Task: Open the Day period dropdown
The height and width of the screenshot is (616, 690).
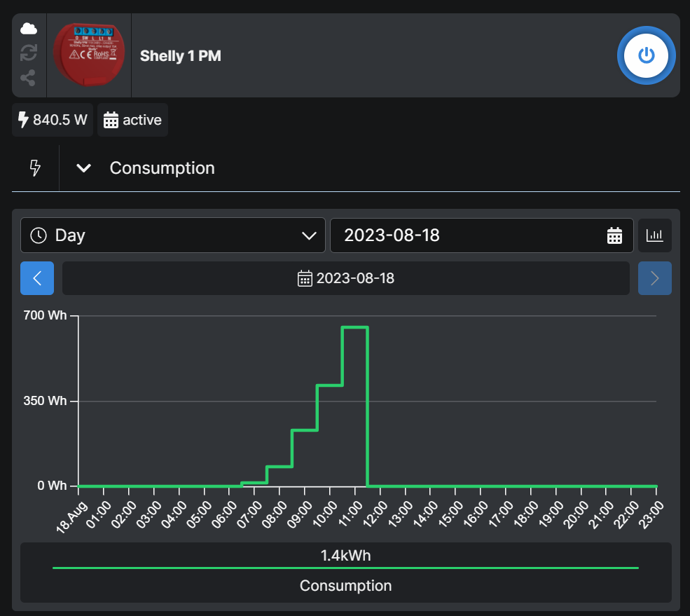Action: pyautogui.click(x=172, y=235)
